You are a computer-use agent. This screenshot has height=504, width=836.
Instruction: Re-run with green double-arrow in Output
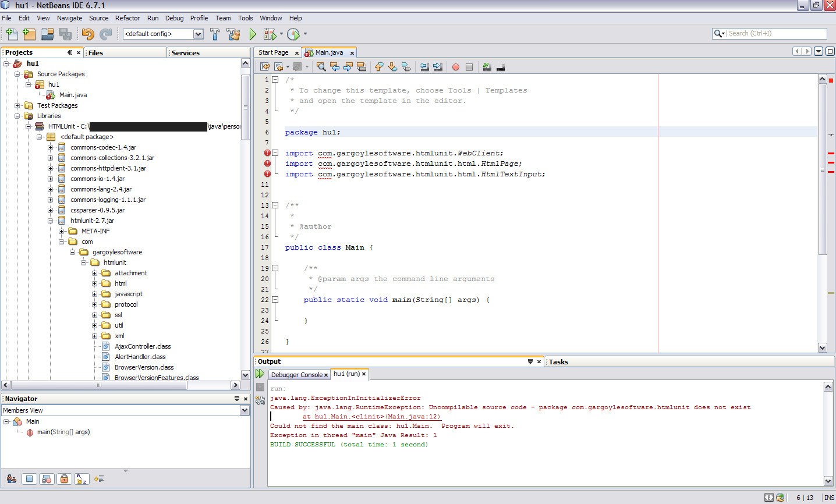(260, 374)
